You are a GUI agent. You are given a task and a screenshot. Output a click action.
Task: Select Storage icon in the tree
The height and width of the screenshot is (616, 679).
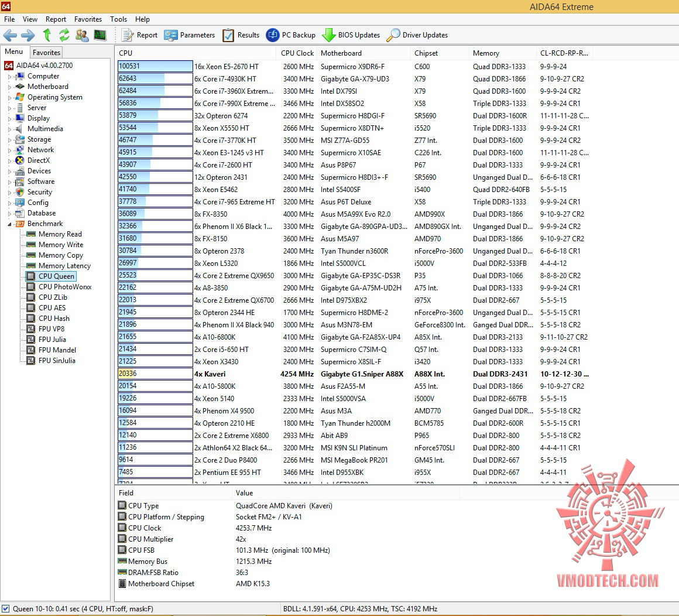[x=19, y=139]
